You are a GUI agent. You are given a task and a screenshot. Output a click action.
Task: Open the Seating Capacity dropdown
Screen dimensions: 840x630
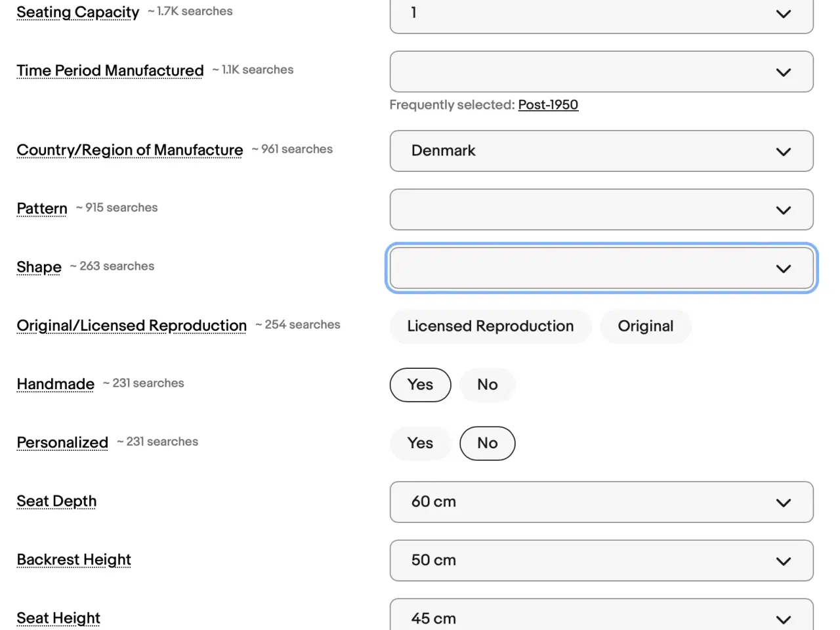pyautogui.click(x=600, y=14)
